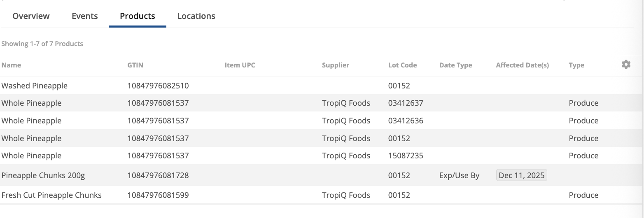Image resolution: width=644 pixels, height=218 pixels.
Task: Switch to the Overview tab
Action: pos(31,16)
